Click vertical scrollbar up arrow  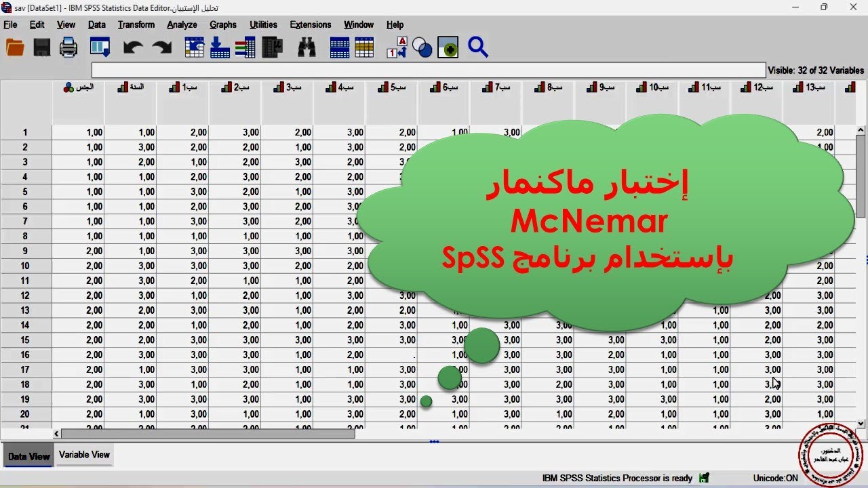pyautogui.click(x=861, y=131)
